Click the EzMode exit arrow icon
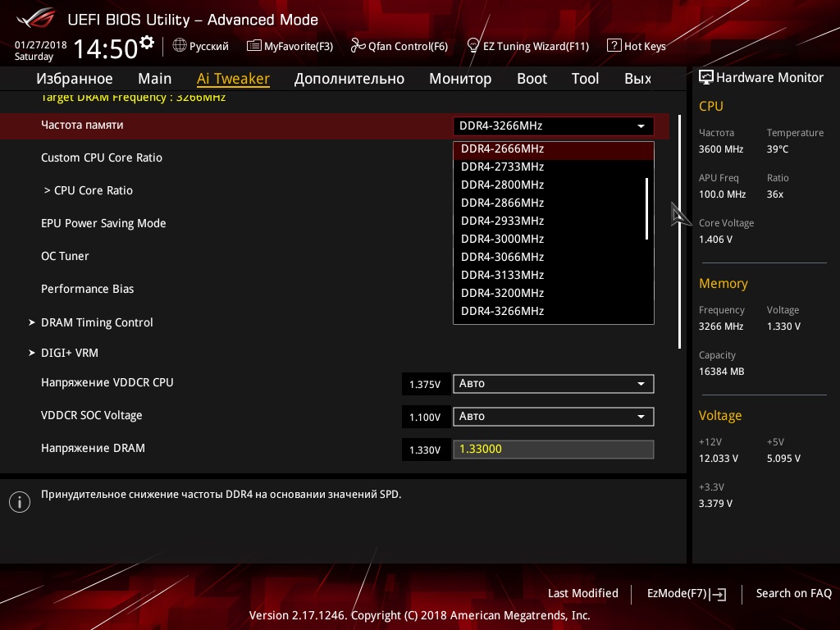Screen dimensions: 840x630 tap(718, 594)
